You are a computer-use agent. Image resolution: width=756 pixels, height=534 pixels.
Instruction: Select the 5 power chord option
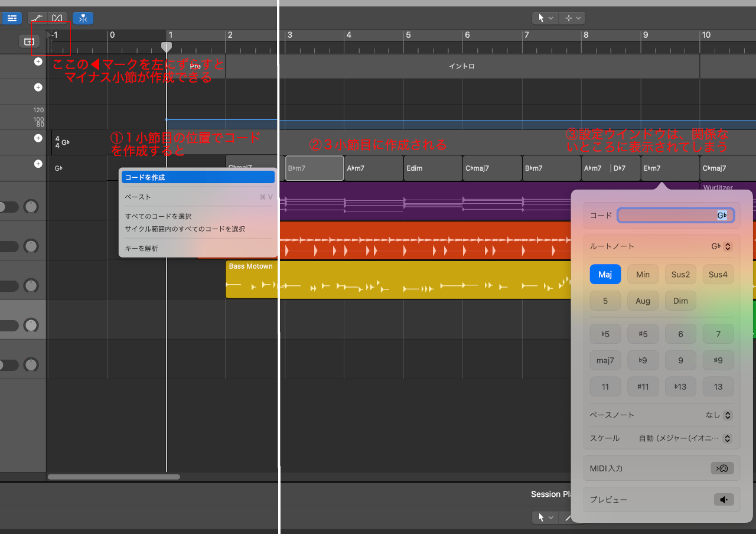pos(605,301)
